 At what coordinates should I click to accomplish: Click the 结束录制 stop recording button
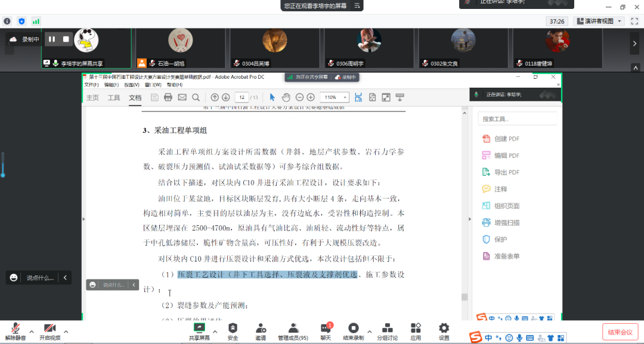(353, 331)
